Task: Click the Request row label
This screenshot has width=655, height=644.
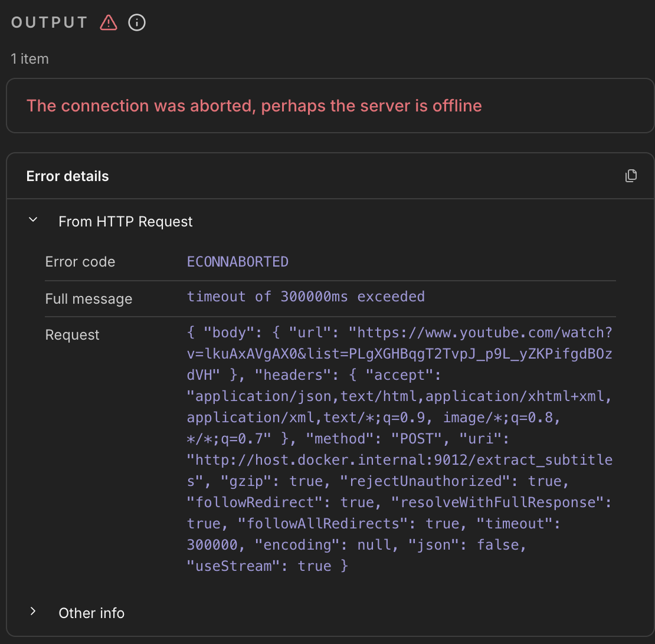Action: 73,335
